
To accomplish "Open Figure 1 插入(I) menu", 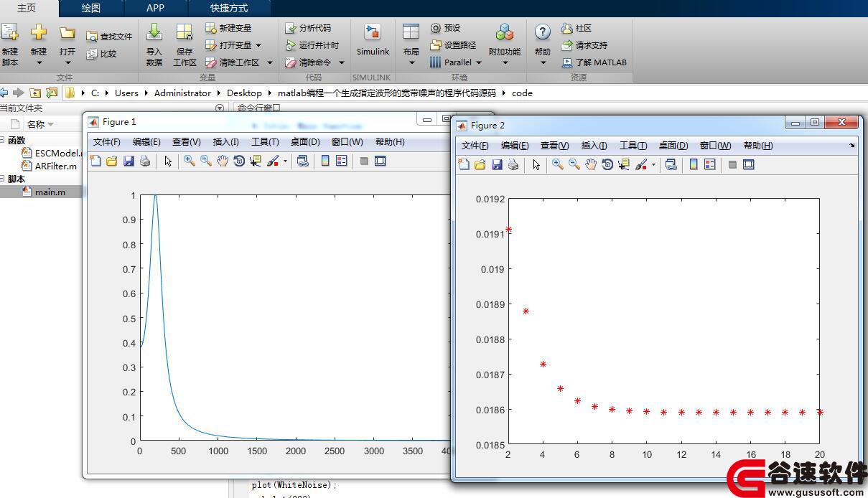I will [x=226, y=142].
